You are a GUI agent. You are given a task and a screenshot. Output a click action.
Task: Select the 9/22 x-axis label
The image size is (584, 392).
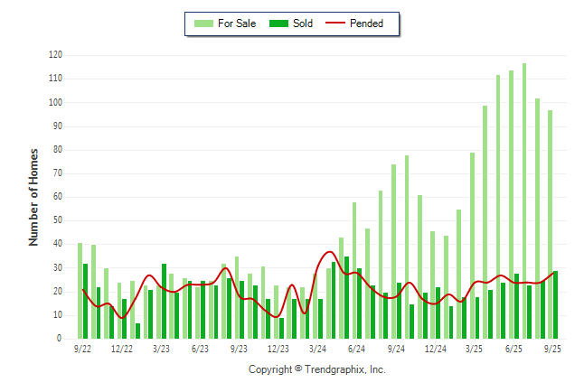(82, 349)
